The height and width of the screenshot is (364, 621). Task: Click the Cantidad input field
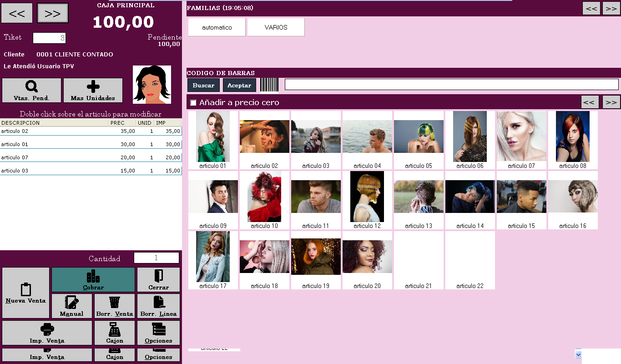157,258
